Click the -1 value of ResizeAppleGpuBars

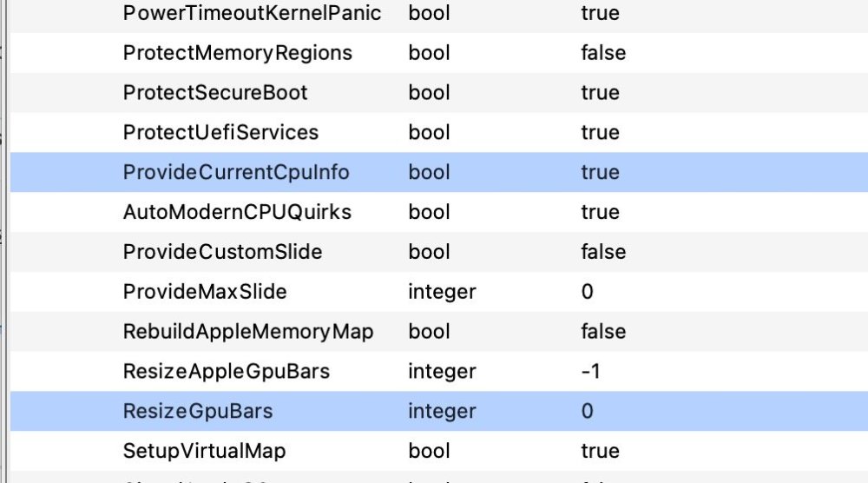coord(590,371)
